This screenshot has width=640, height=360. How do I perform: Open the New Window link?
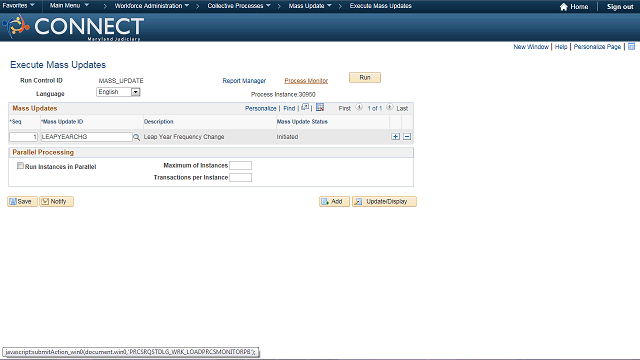click(531, 47)
